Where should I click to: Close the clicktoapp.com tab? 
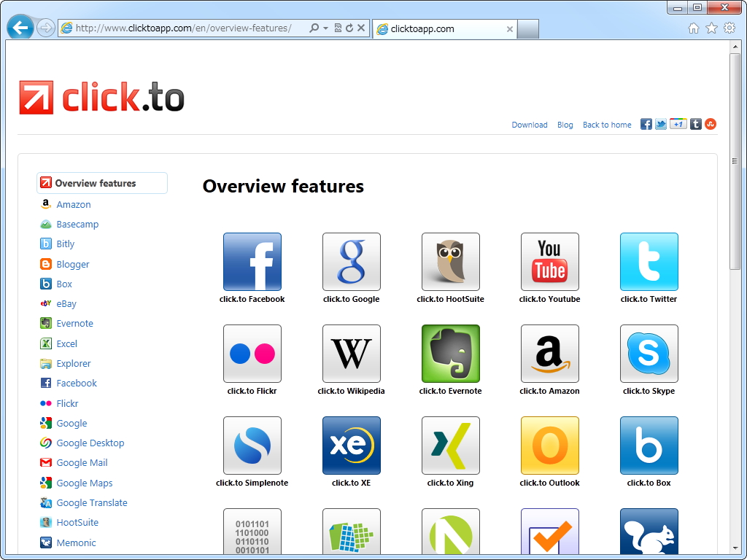(509, 29)
